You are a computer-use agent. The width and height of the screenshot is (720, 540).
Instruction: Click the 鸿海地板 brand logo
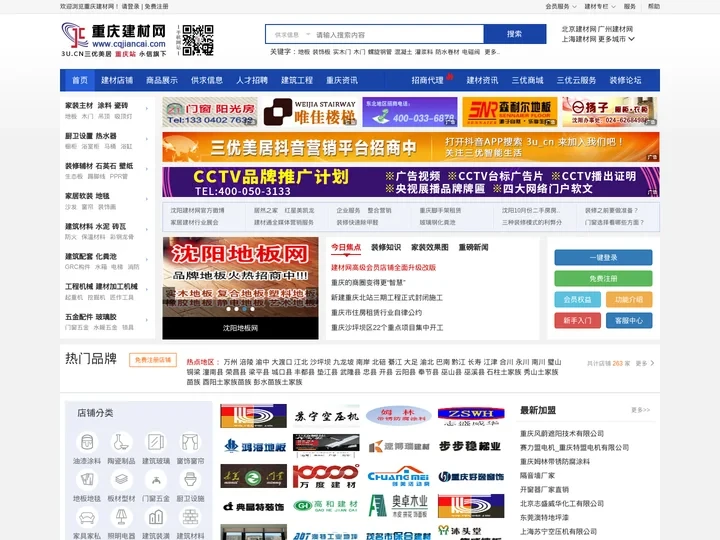click(x=253, y=446)
